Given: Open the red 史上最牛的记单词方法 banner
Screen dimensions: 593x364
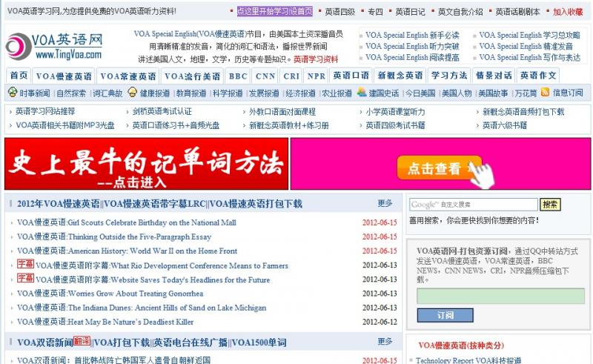Looking at the screenshot, I should pos(146,164).
